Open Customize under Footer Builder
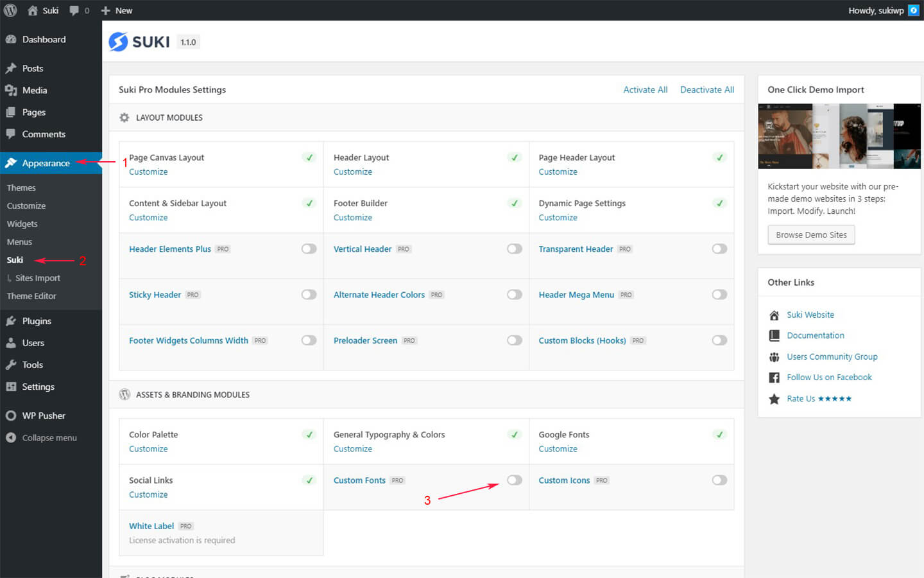Viewport: 924px width, 578px height. coord(353,217)
